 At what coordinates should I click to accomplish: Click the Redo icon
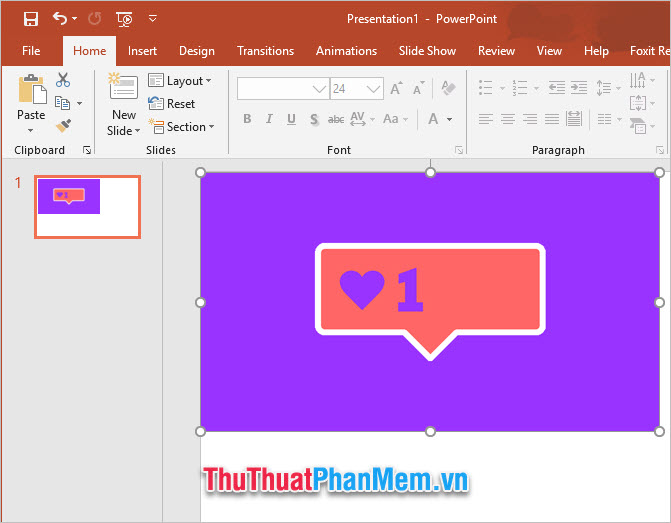pos(95,18)
